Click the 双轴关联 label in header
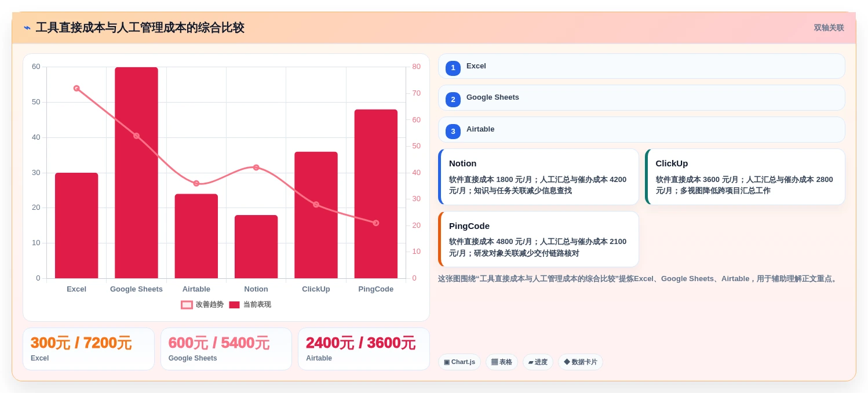 [x=829, y=28]
